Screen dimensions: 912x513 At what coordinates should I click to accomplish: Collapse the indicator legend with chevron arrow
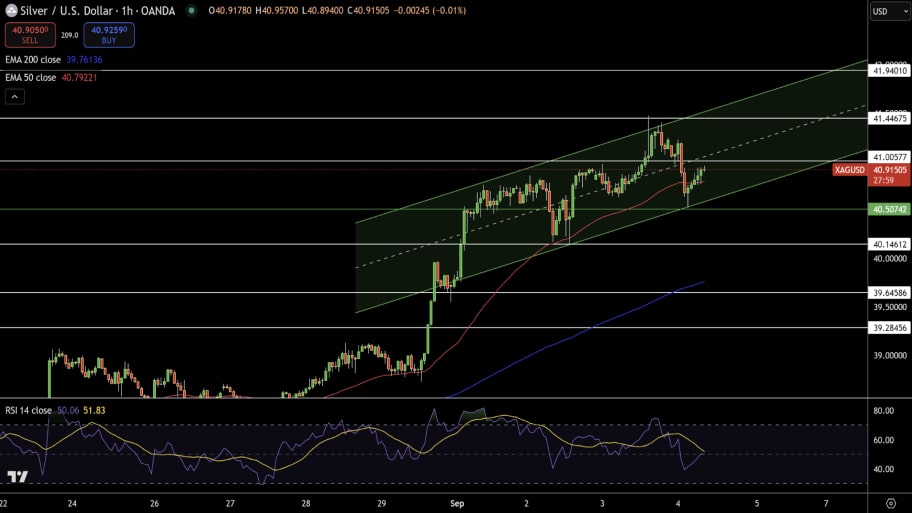pos(15,97)
